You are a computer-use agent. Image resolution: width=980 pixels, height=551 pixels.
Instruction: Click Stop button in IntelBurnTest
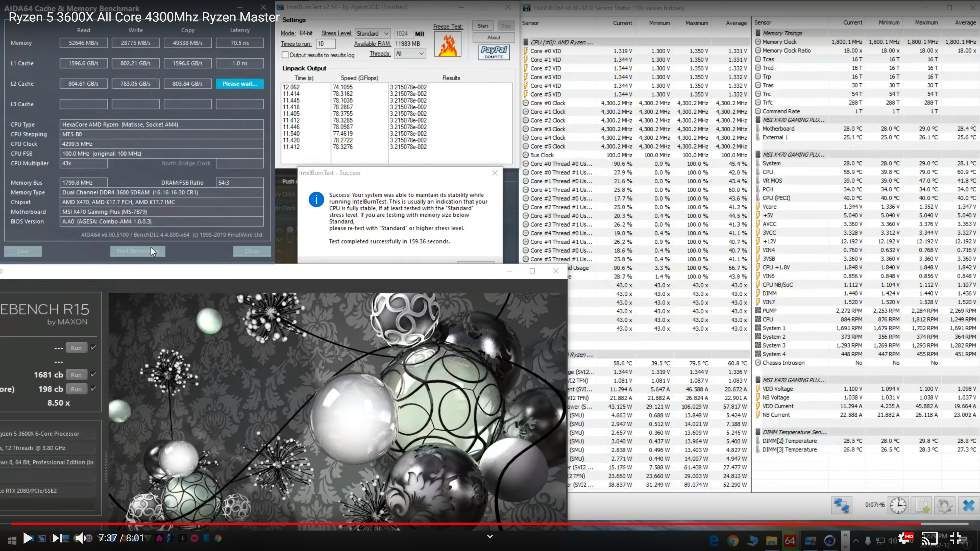tap(506, 26)
